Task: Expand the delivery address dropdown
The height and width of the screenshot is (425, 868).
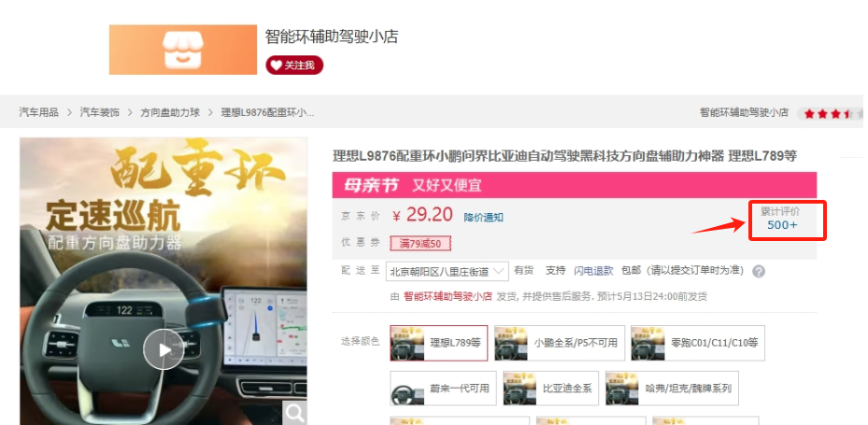Action: pyautogui.click(x=448, y=271)
